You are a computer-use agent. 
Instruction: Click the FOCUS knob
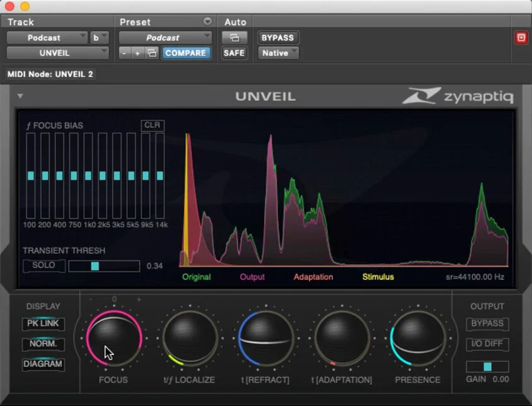[114, 338]
